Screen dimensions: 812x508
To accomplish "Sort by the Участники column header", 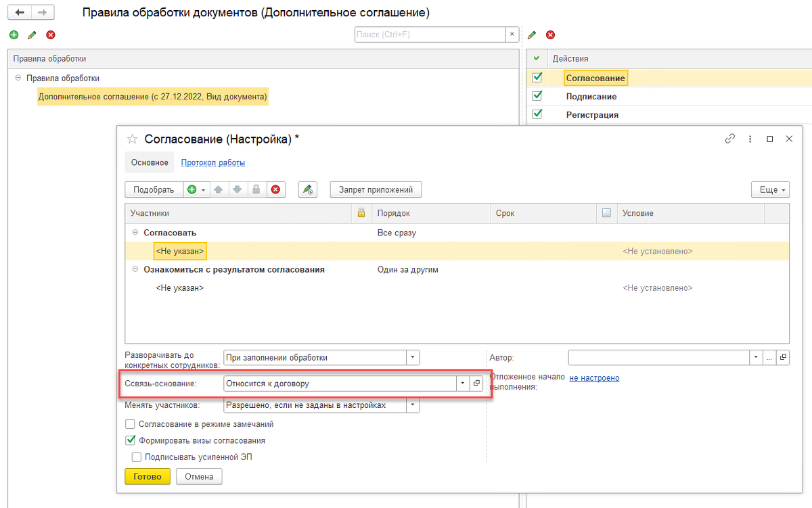I will (x=239, y=213).
